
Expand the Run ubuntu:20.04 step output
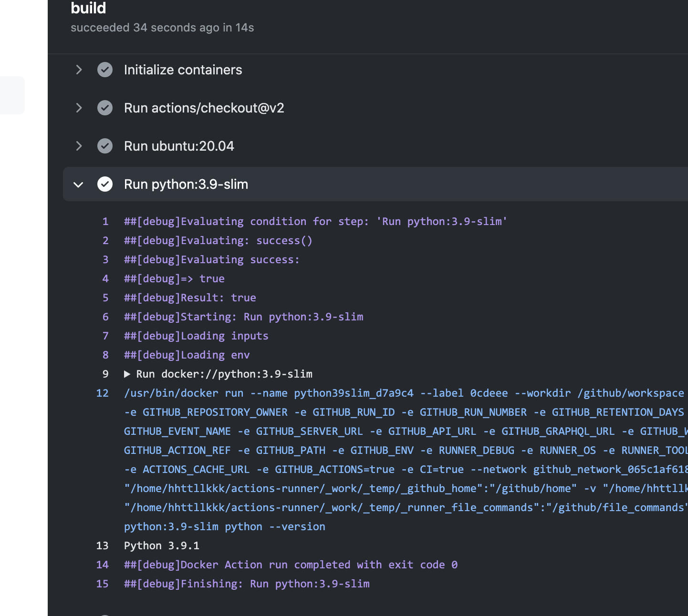[79, 146]
